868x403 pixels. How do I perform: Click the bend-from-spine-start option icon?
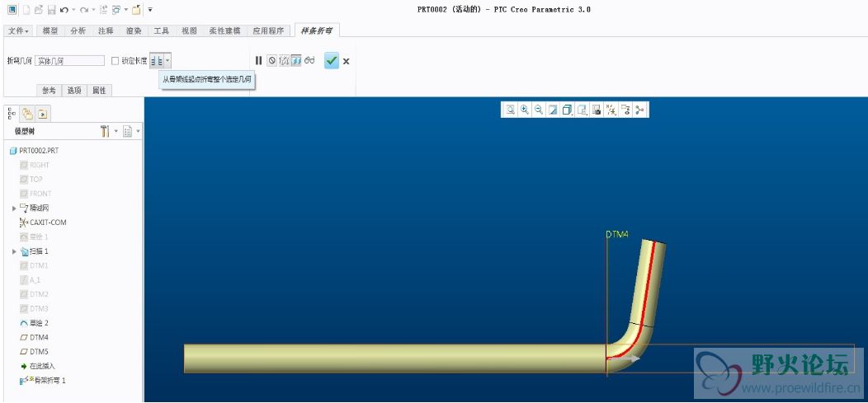point(157,61)
